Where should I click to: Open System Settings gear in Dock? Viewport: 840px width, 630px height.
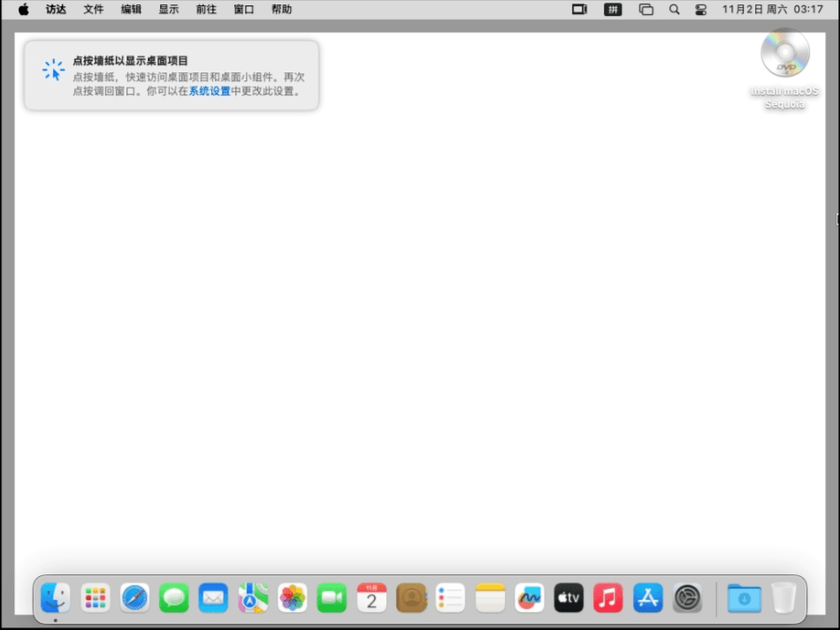(x=687, y=598)
